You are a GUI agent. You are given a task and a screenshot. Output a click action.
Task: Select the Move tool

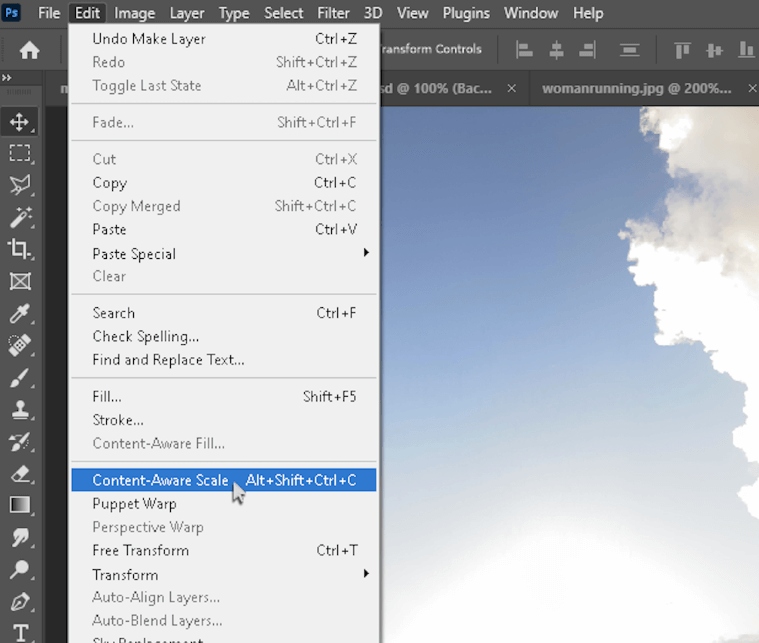click(19, 122)
